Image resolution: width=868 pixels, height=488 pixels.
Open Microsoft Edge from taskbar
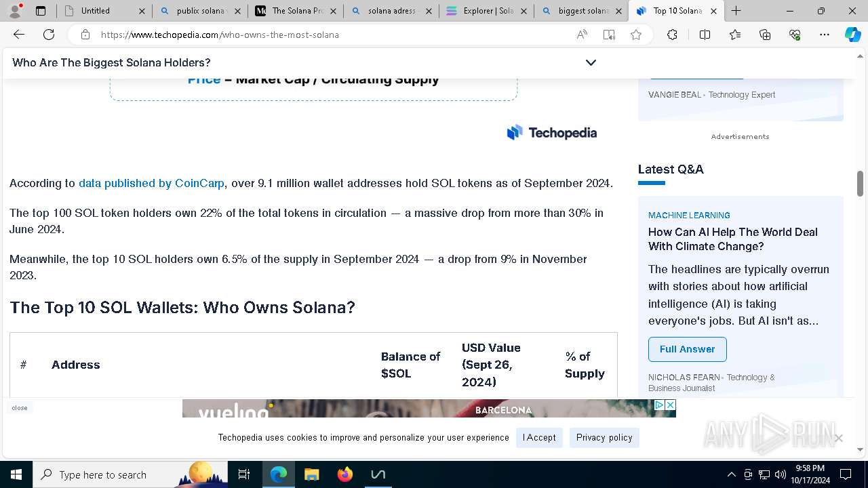coord(279,474)
